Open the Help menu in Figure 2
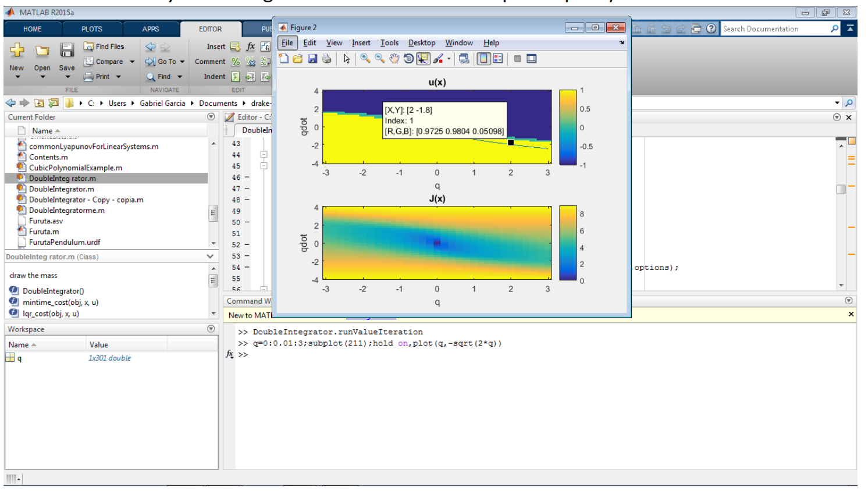 point(491,43)
